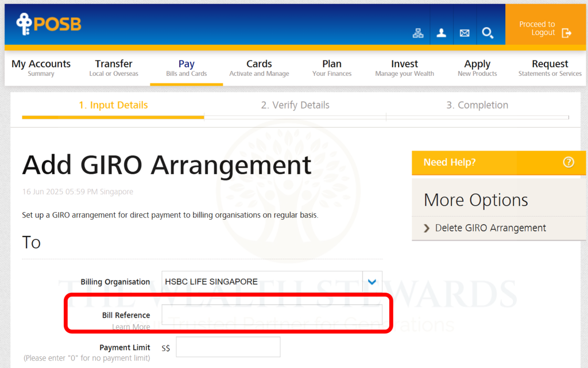Go to the Request menu
This screenshot has width=588, height=368.
click(x=550, y=68)
